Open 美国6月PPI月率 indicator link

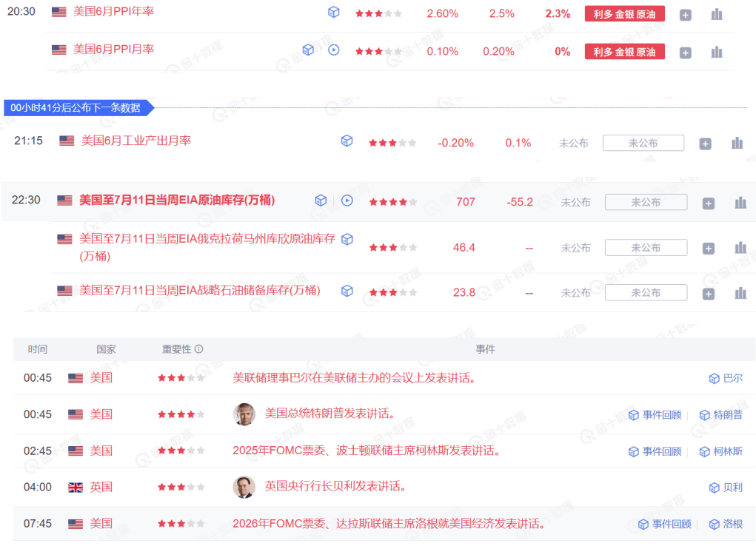tap(113, 49)
